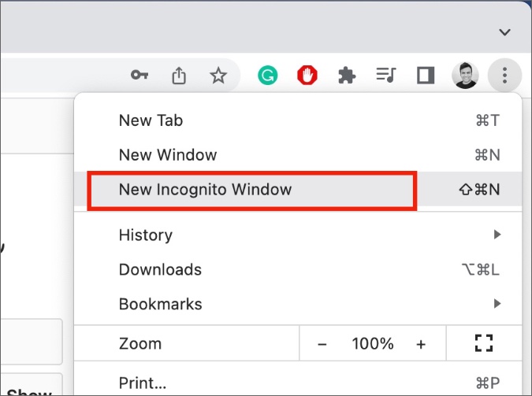Increase zoom with the plus button
The image size is (532, 396).
coord(421,344)
